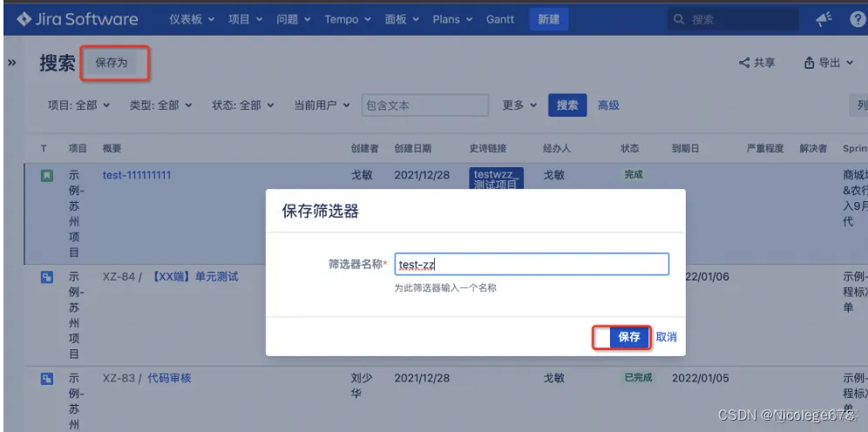The height and width of the screenshot is (432, 868).
Task: Click the Jira Software logo
Action: (x=78, y=19)
